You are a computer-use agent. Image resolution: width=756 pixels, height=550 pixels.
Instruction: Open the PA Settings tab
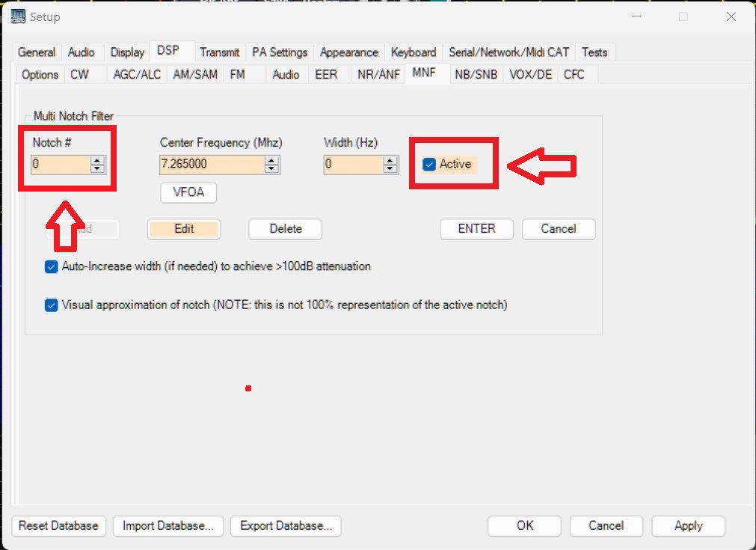[280, 52]
